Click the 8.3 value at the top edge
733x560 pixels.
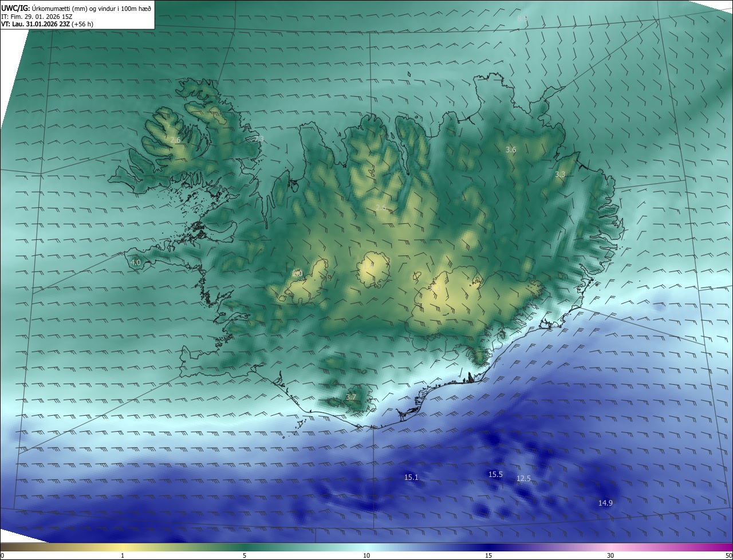pyautogui.click(x=522, y=18)
